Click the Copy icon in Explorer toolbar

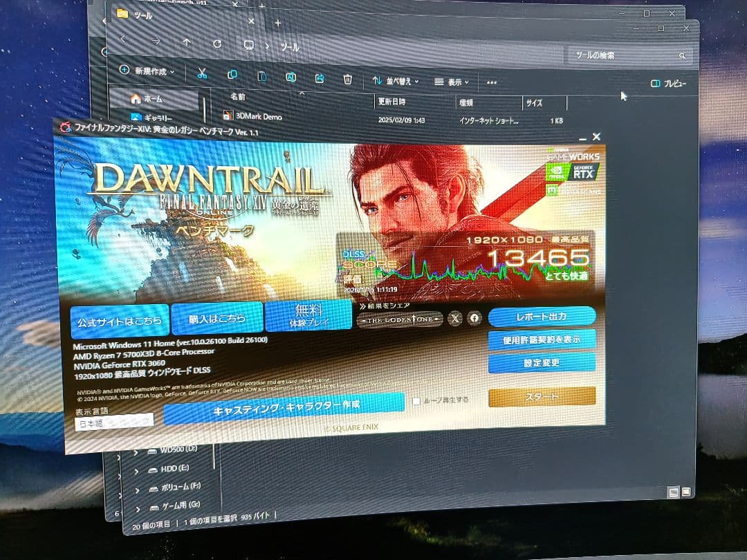tap(232, 75)
